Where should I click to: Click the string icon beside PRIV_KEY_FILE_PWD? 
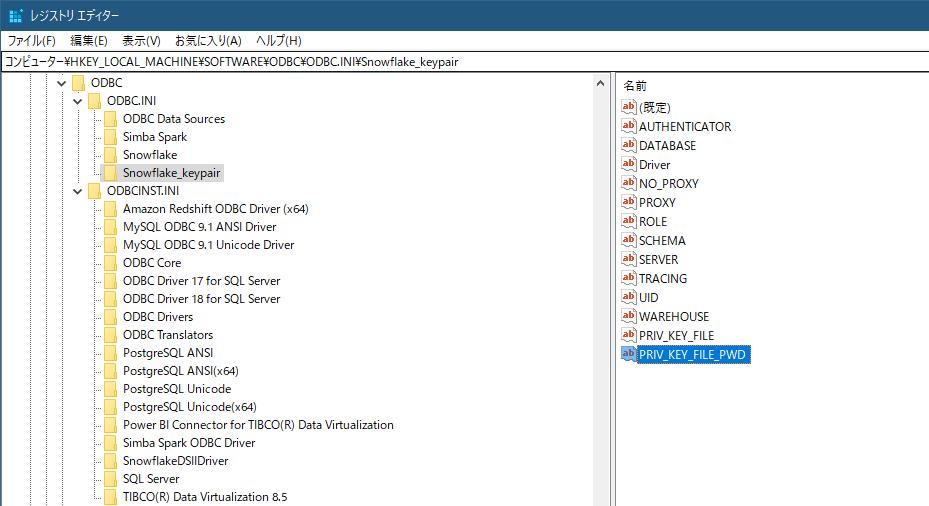pos(629,354)
